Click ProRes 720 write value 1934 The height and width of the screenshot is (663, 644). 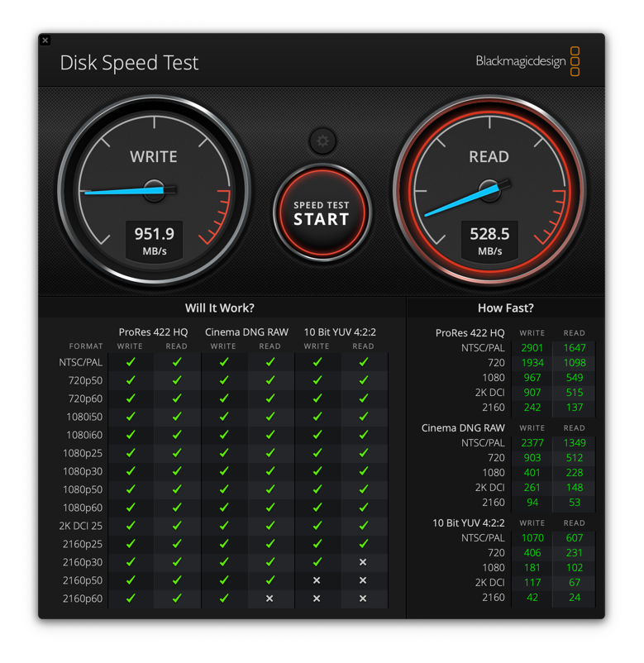(x=532, y=363)
